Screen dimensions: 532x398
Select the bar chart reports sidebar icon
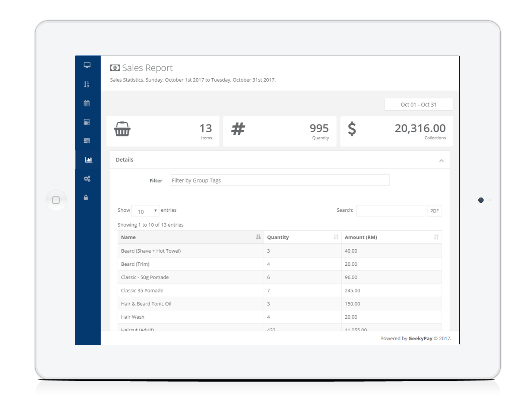88,160
